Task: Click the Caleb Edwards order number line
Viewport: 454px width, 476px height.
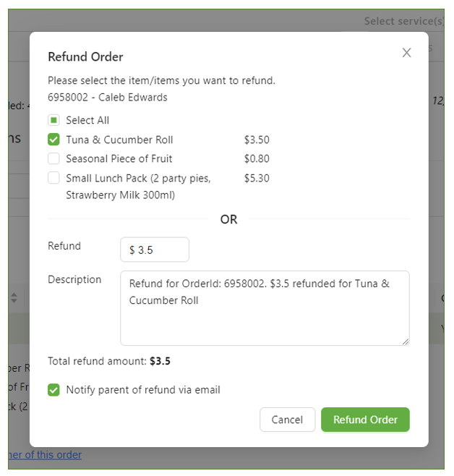Action: pos(108,97)
